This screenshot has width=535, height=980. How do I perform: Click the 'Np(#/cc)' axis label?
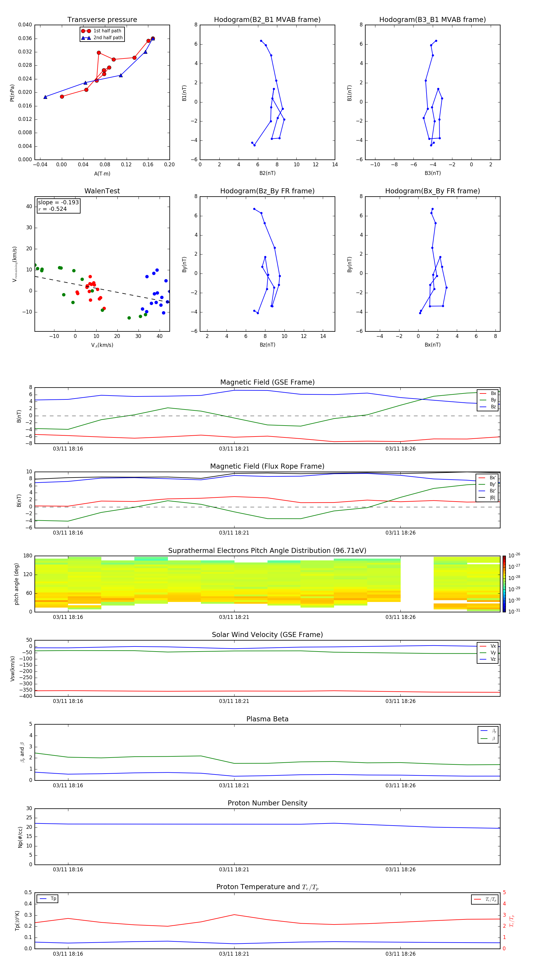point(20,837)
